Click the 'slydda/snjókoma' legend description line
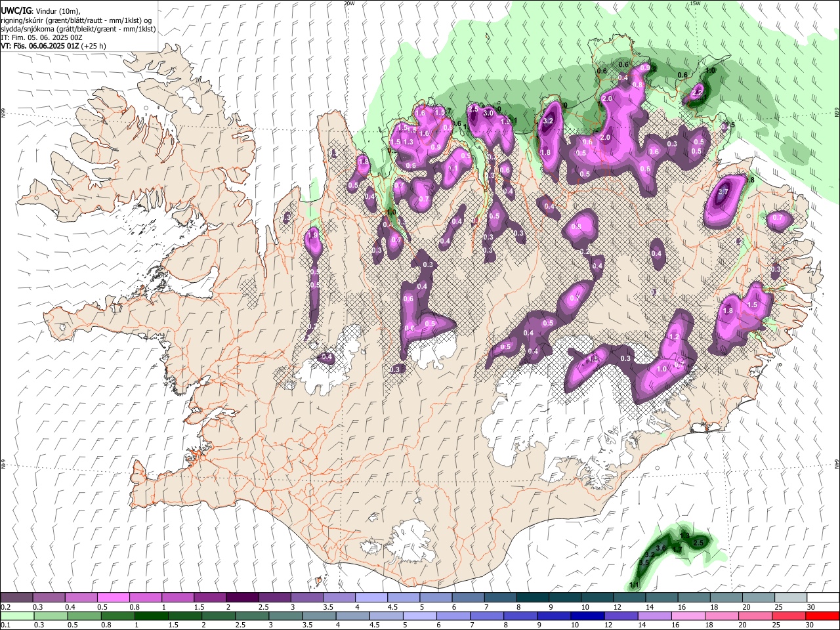The width and height of the screenshot is (840, 630). [78, 29]
